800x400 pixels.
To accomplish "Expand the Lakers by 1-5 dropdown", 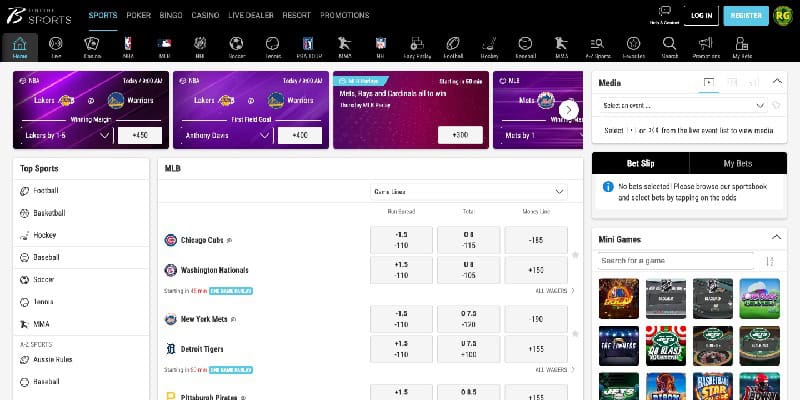I will pos(67,136).
